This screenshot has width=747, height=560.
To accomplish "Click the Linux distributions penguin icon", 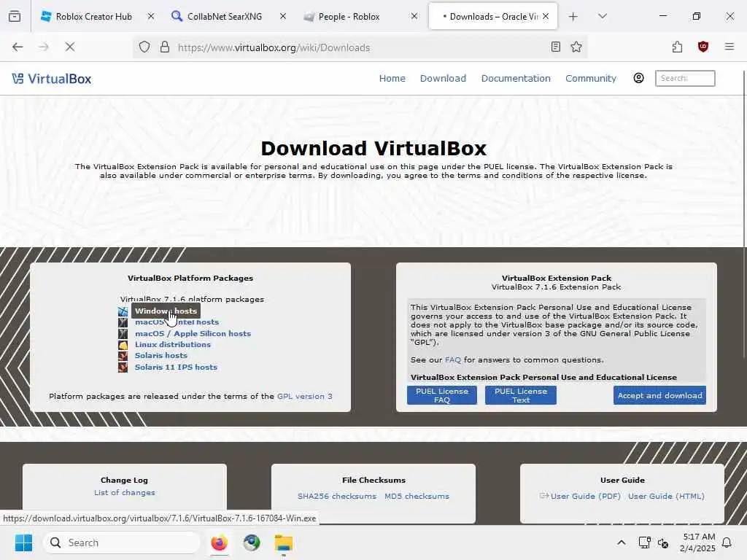I will tap(123, 345).
